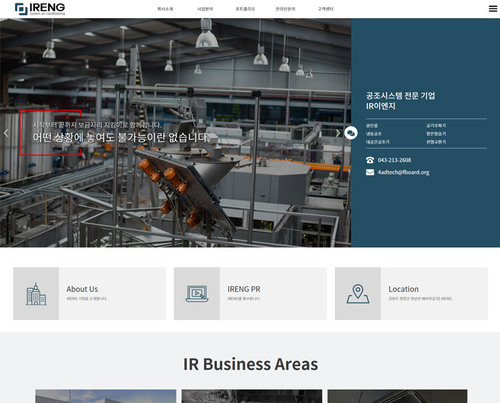Click the Location link text

[403, 289]
